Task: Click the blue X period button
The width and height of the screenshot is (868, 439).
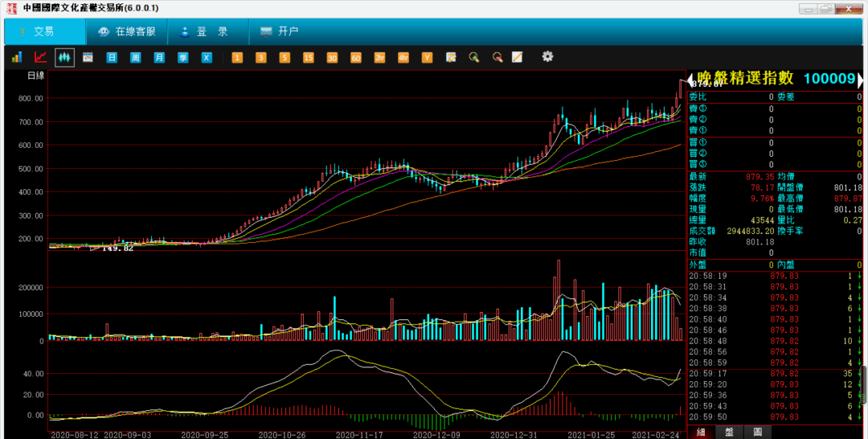Action: click(207, 58)
